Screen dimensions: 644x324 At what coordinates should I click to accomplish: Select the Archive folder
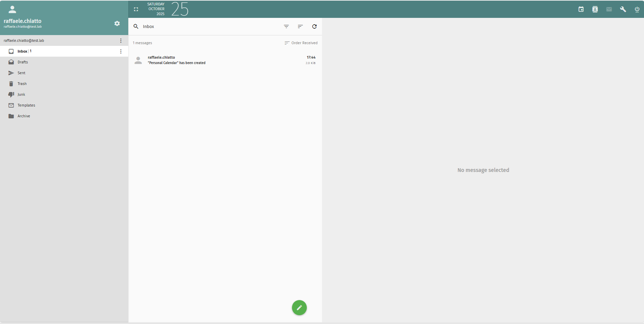point(24,116)
